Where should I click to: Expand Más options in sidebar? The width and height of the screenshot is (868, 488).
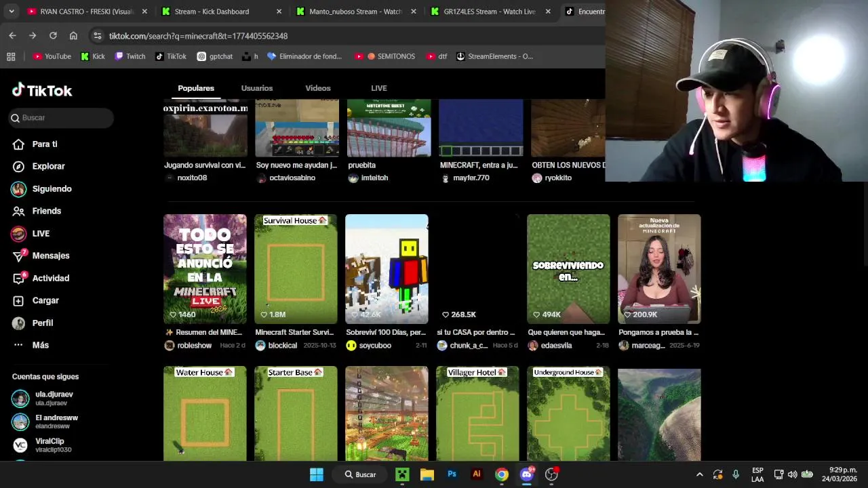pyautogui.click(x=31, y=345)
